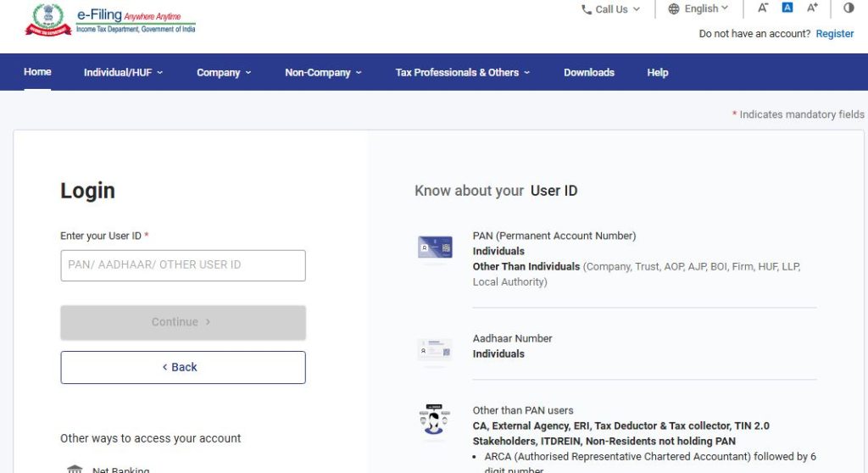Open the Help menu item
The image size is (868, 473).
[x=658, y=73]
